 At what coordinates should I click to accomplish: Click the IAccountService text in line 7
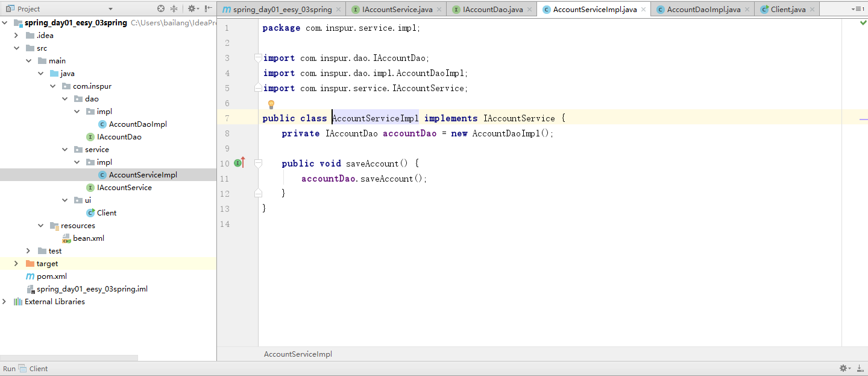coord(519,118)
